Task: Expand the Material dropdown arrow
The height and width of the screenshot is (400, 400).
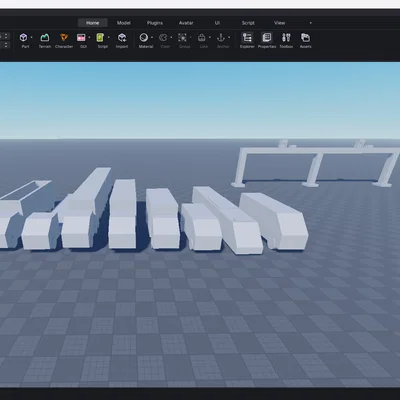Action: pos(152,38)
